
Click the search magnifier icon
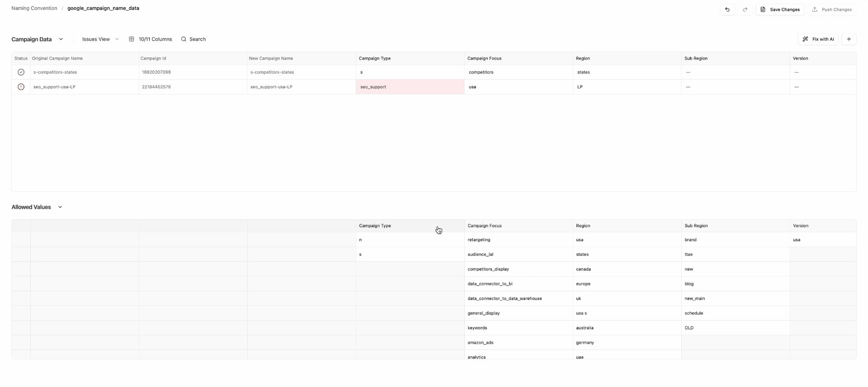coord(184,39)
